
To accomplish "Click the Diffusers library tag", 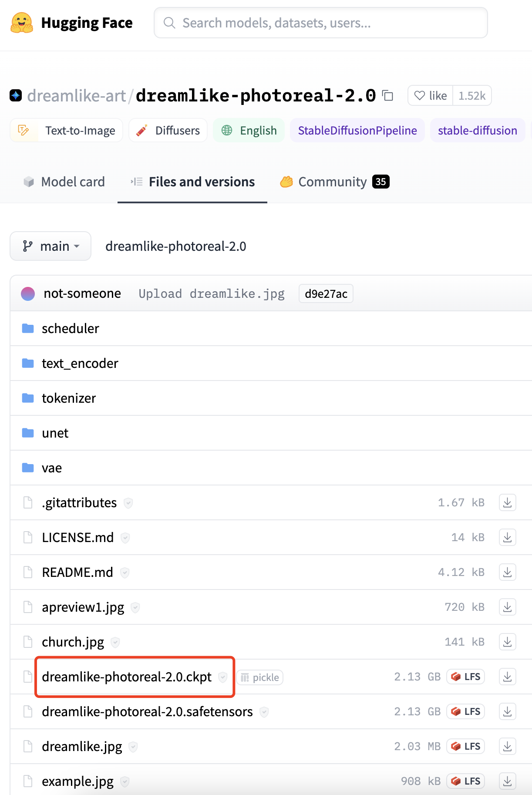I will (168, 130).
